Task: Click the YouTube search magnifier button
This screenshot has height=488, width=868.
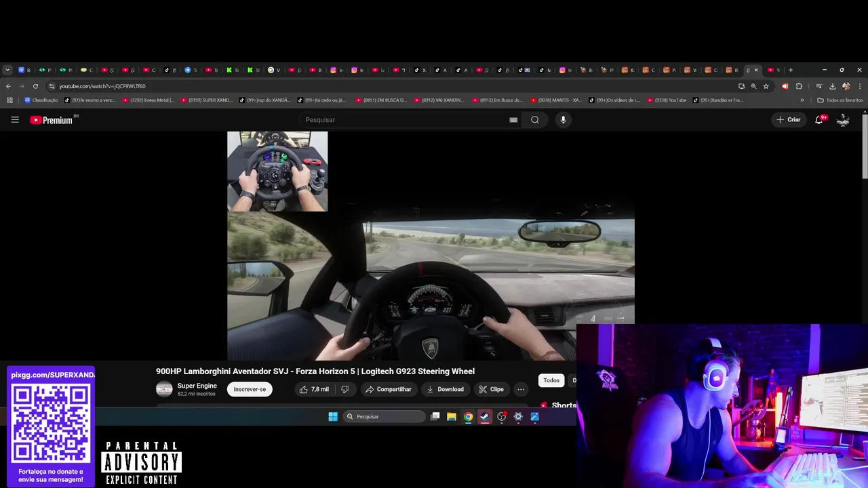Action: tap(535, 120)
